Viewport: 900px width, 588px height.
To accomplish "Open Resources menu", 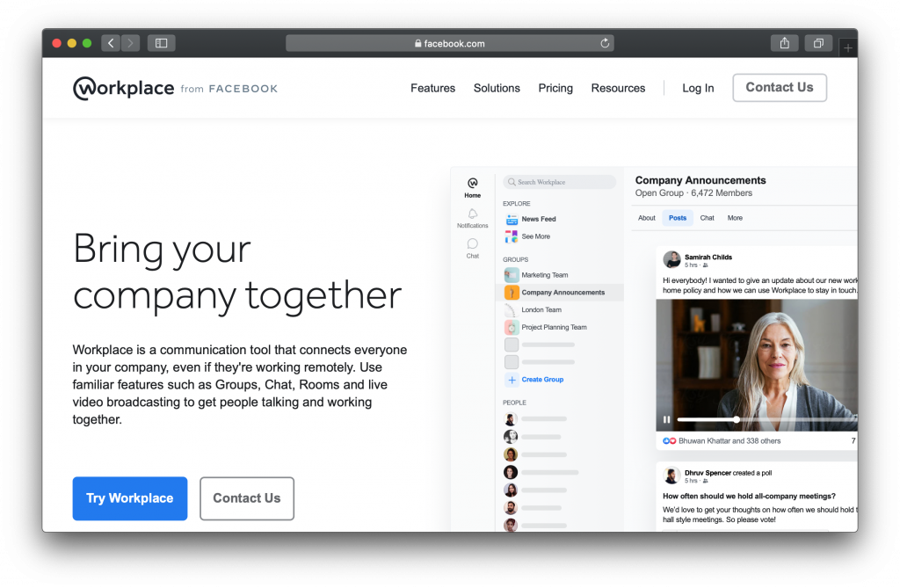I will pyautogui.click(x=618, y=88).
